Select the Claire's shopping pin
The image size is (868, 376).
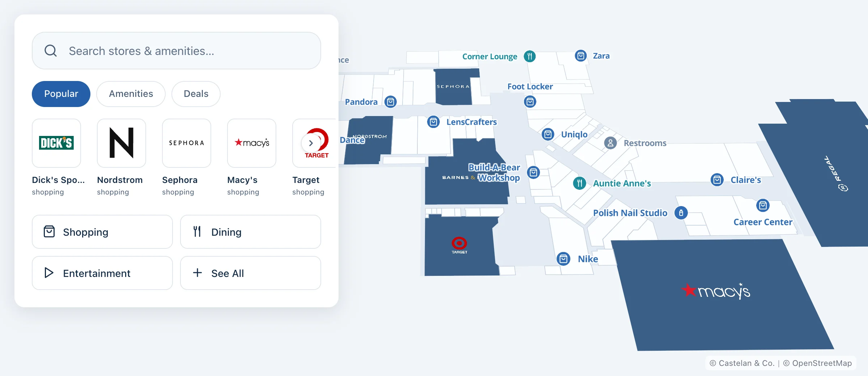[717, 180]
